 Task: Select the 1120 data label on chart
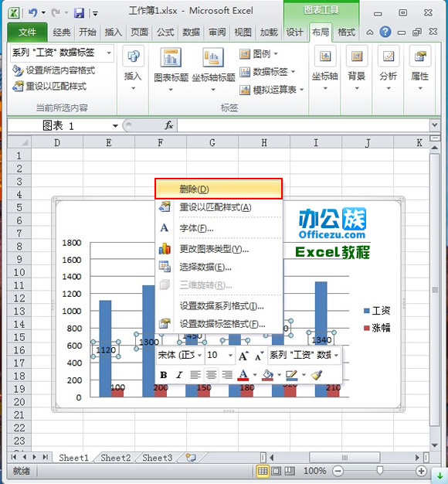(106, 350)
